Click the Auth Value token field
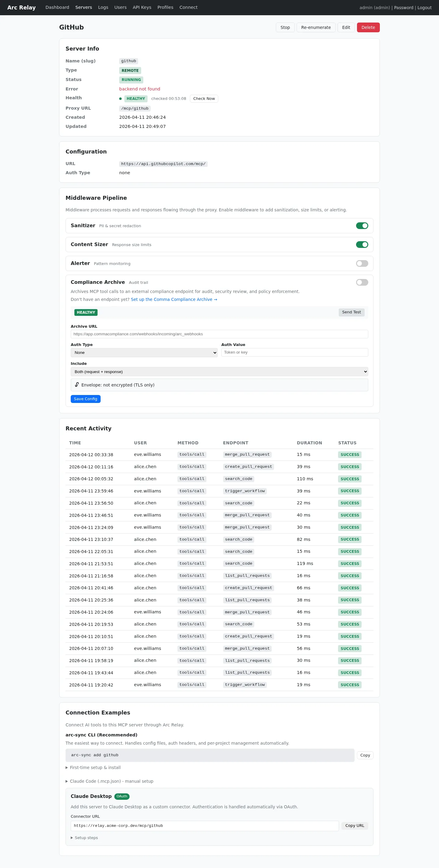Viewport: 439px width, 868px height. tap(295, 352)
